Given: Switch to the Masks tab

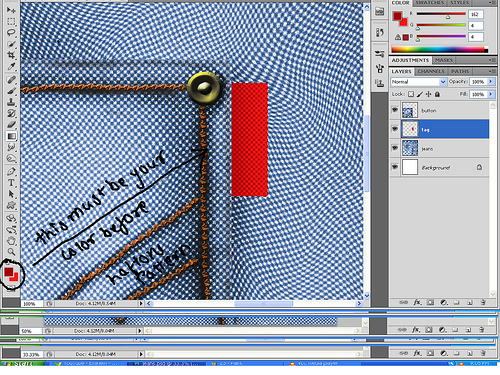Looking at the screenshot, I should (444, 60).
